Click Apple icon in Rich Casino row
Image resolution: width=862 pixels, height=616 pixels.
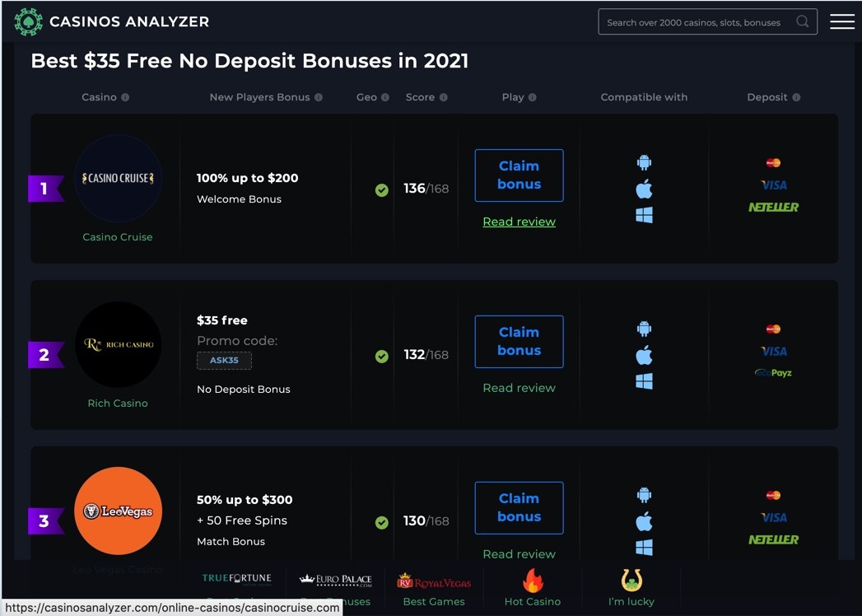click(644, 355)
